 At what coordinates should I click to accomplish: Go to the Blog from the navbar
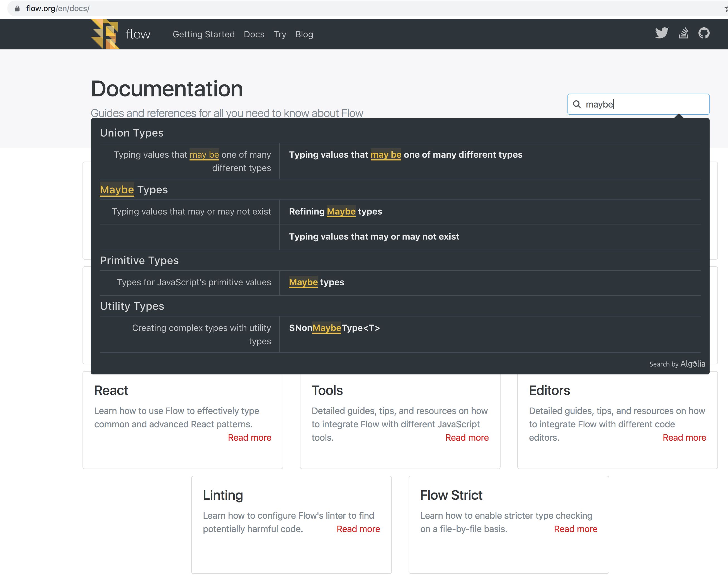(x=304, y=34)
